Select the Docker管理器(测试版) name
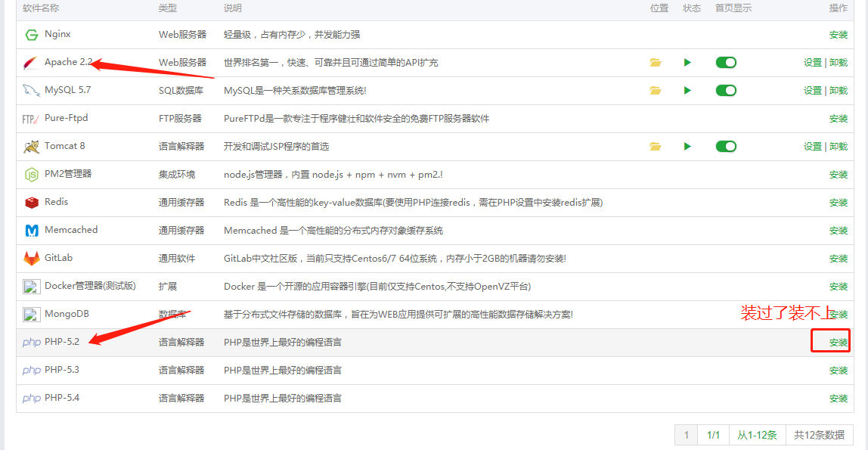The height and width of the screenshot is (450, 868). tap(90, 286)
